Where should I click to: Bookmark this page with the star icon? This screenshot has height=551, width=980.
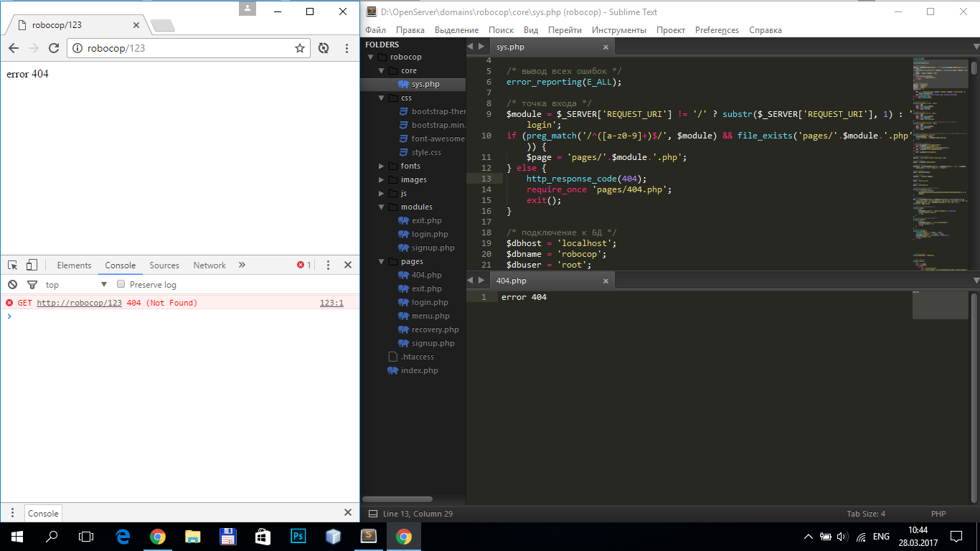tap(300, 48)
